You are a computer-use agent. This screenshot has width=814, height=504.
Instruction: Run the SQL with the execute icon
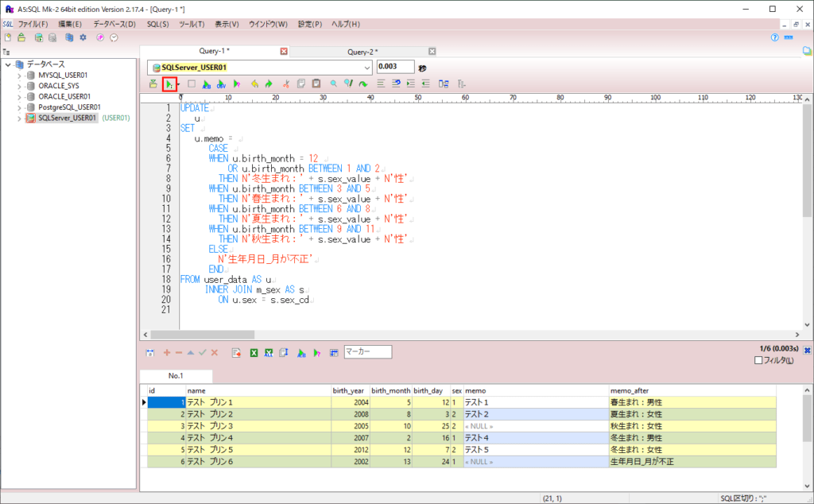pos(169,83)
